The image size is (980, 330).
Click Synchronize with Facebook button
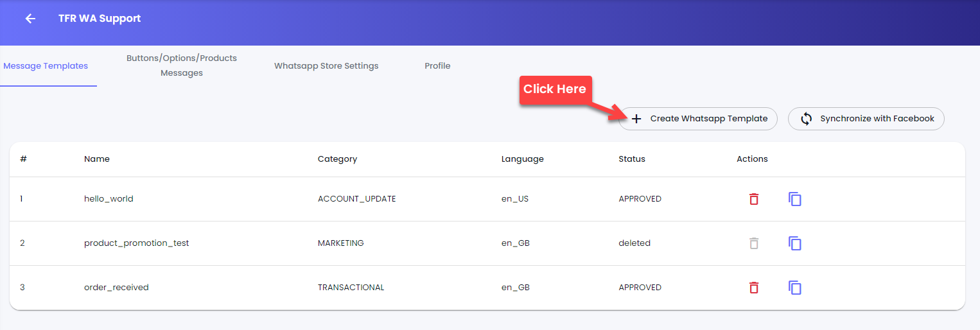point(866,119)
